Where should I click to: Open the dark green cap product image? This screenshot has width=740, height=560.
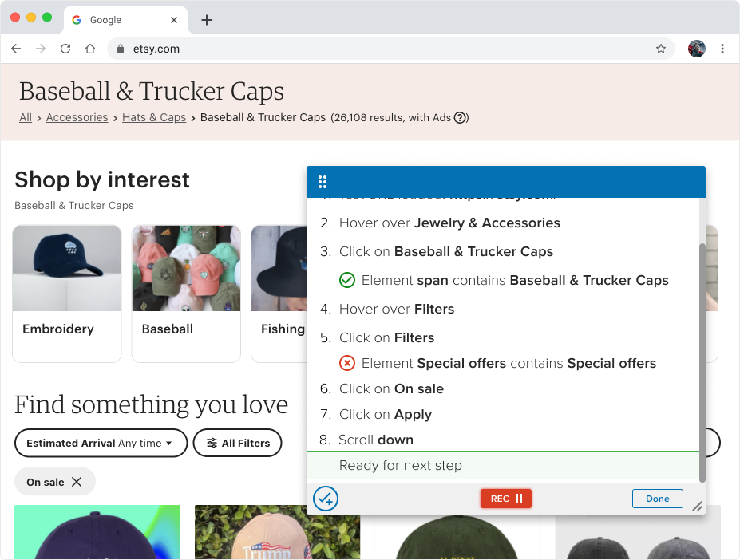coord(457,537)
